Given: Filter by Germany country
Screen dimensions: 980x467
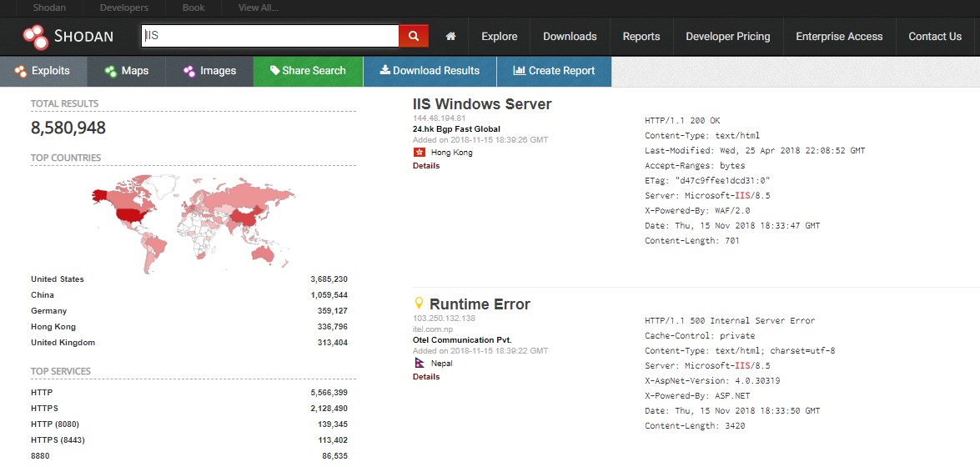Looking at the screenshot, I should [x=48, y=311].
